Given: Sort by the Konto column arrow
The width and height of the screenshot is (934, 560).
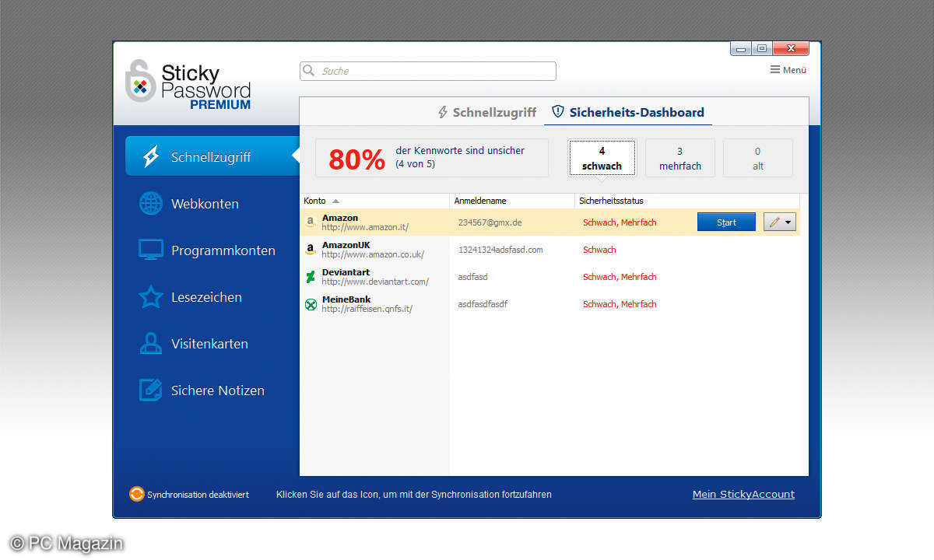Looking at the screenshot, I should tap(335, 201).
